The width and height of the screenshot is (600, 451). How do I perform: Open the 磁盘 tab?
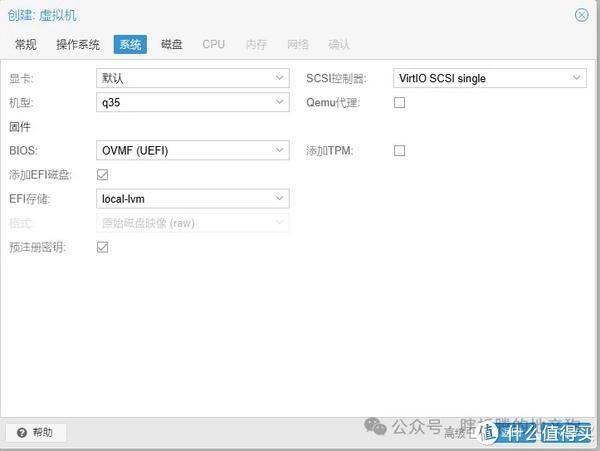pos(171,45)
